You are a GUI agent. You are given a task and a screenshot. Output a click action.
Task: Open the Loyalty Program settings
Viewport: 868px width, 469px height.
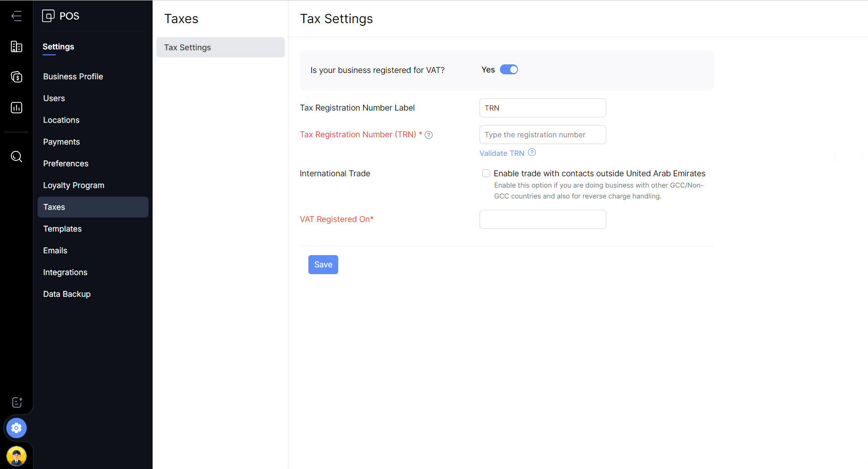(x=73, y=185)
